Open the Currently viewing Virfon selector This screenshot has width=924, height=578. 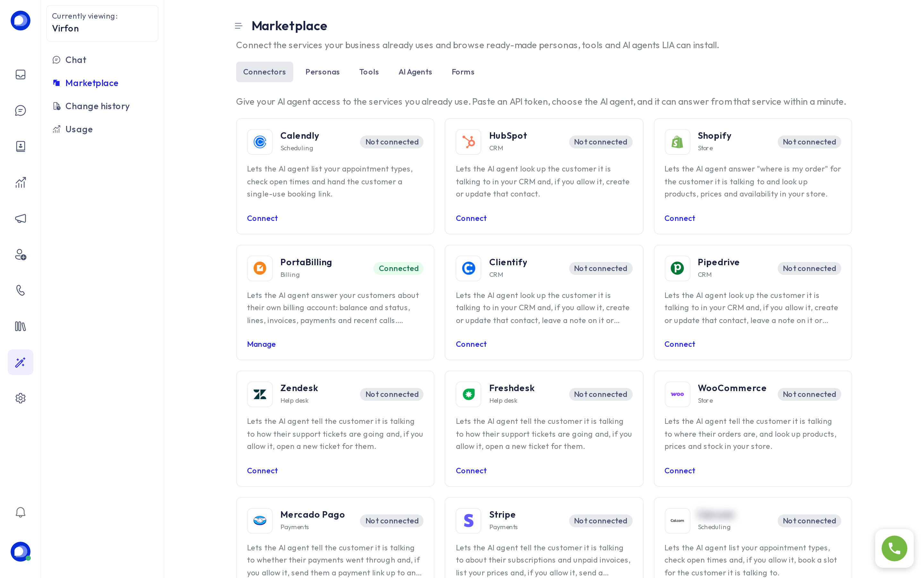click(102, 23)
